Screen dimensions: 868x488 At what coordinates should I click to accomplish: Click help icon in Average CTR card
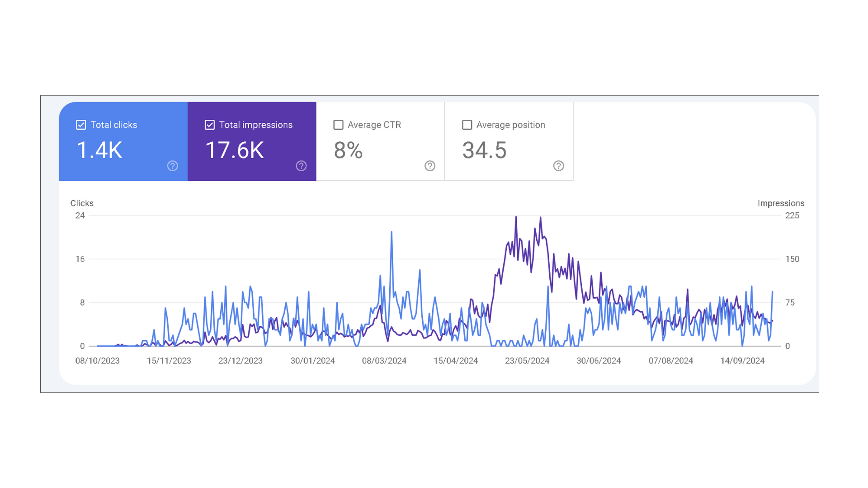coord(430,166)
